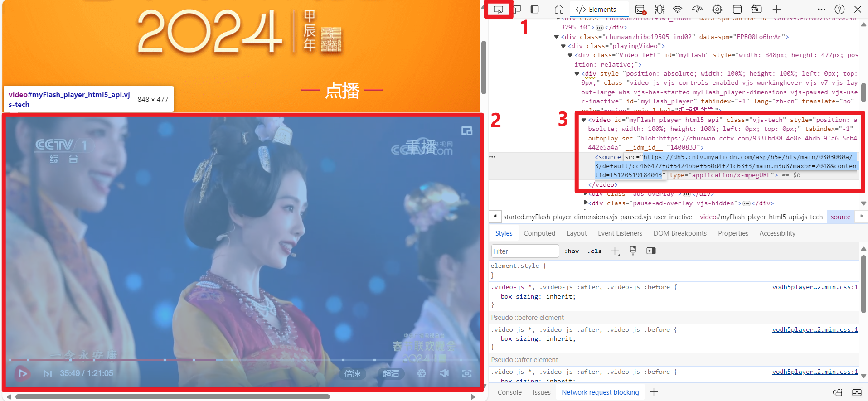The width and height of the screenshot is (868, 401).
Task: Seek on the video progress bar
Action: point(243,360)
